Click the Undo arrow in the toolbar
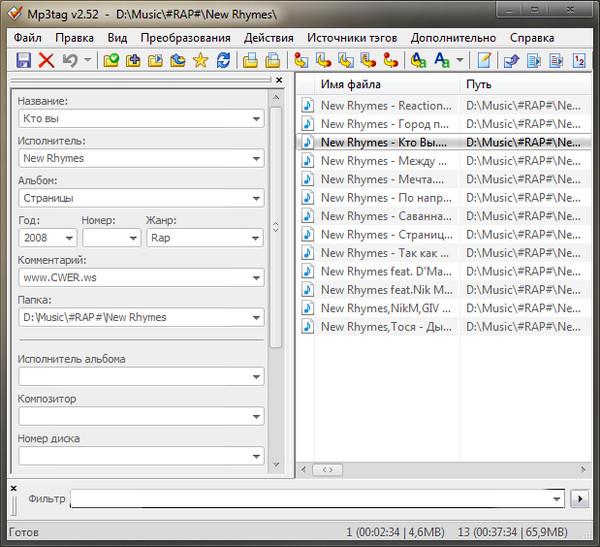The image size is (600, 547). (70, 61)
